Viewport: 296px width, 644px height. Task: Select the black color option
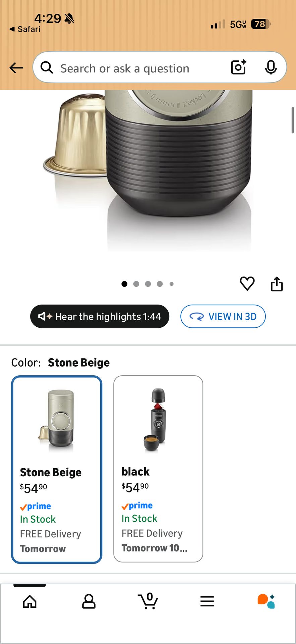pos(158,469)
